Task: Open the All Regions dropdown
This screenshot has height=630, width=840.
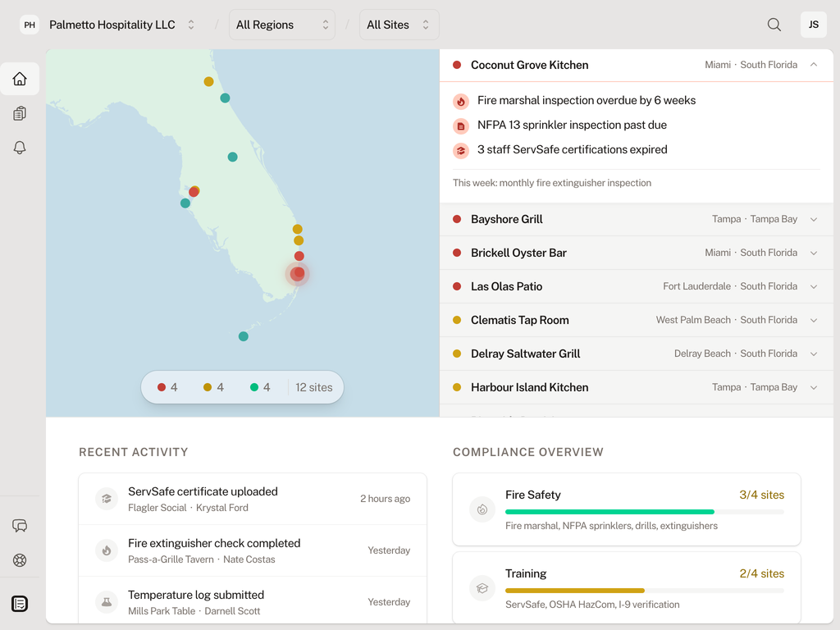Action: (x=282, y=25)
